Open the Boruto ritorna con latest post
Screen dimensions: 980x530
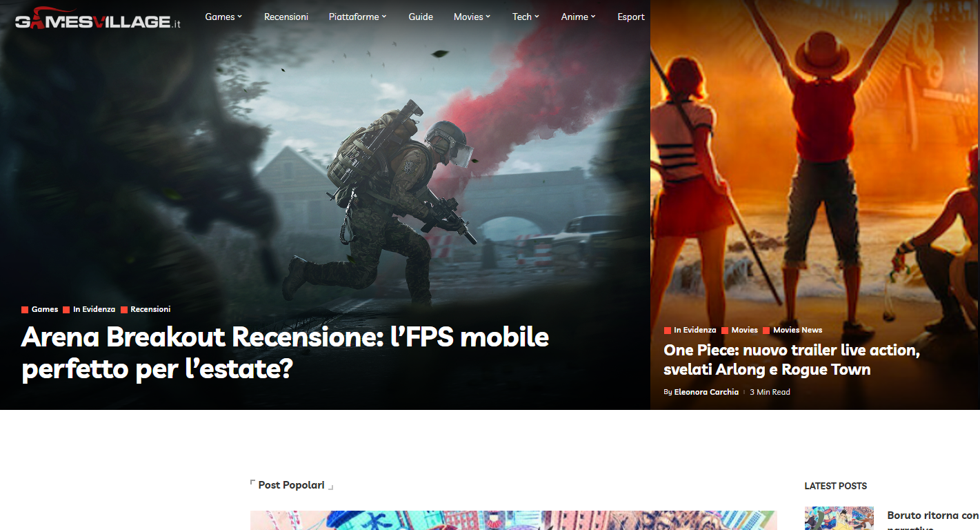pyautogui.click(x=933, y=520)
